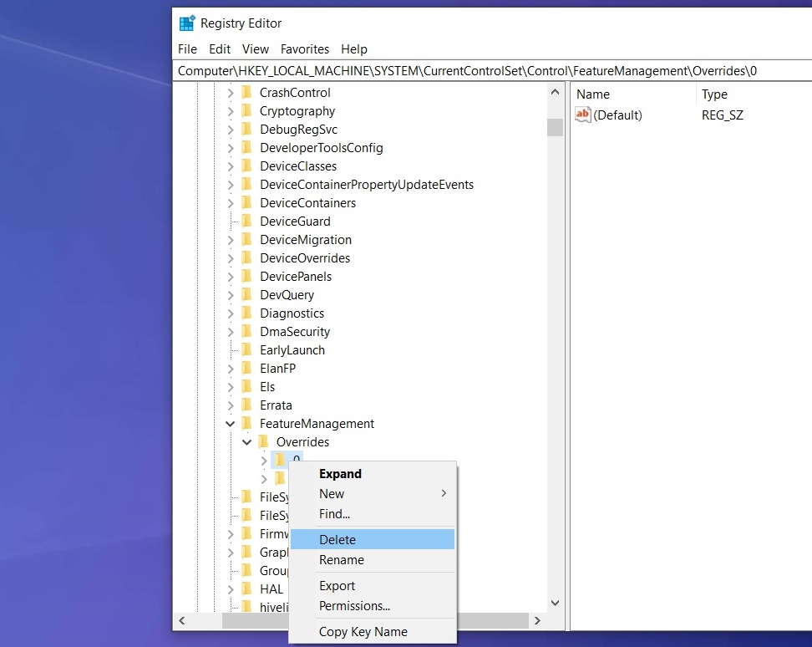812x647 pixels.
Task: Click the Errata folder icon
Action: 247,405
